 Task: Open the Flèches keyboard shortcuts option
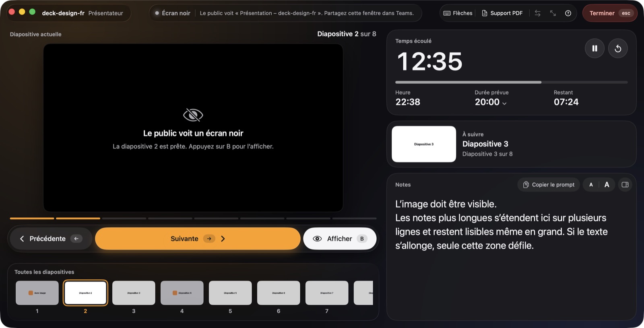click(x=458, y=13)
